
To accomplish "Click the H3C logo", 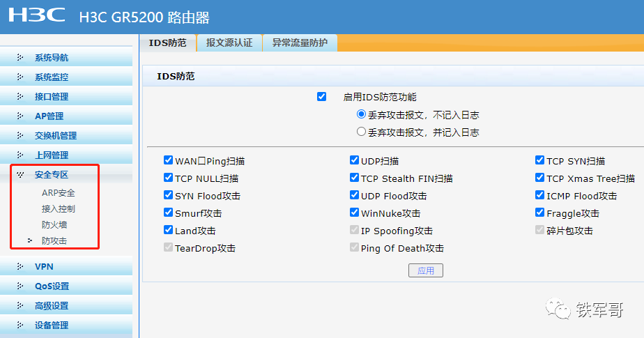I will [x=36, y=15].
